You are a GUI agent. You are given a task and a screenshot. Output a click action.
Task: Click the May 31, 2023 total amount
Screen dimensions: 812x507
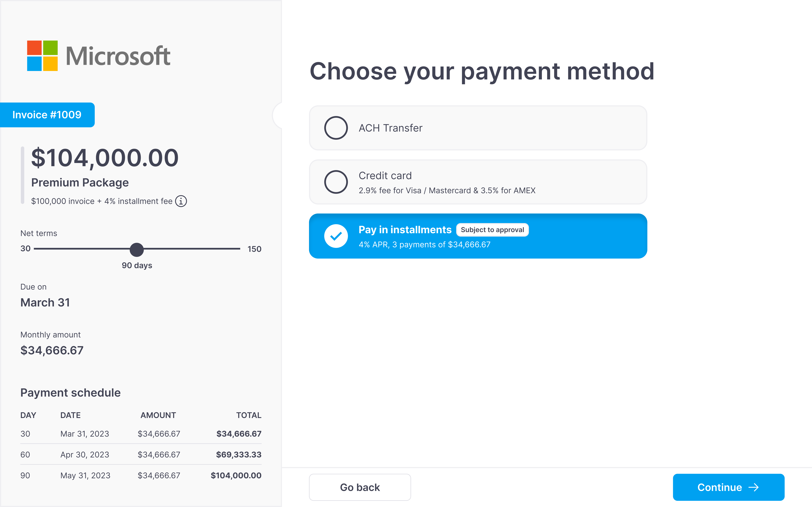(236, 475)
